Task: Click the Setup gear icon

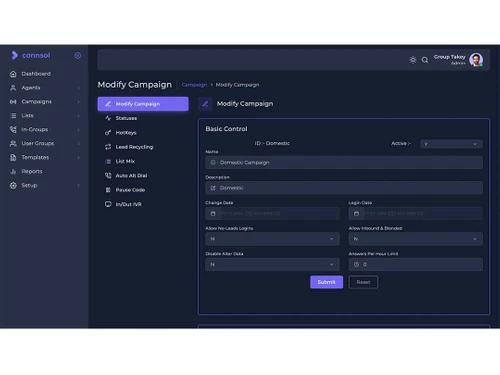Action: point(13,186)
